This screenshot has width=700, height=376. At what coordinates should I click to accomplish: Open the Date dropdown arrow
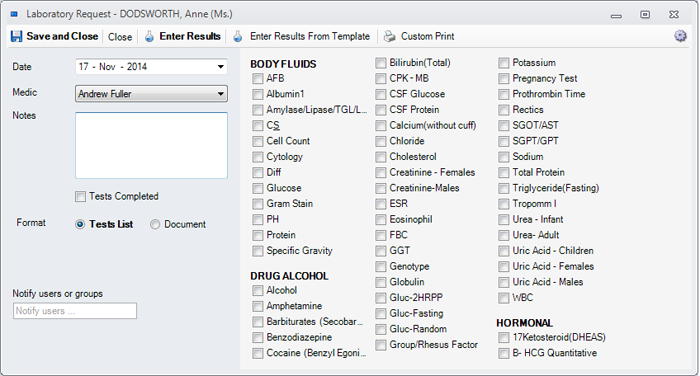(221, 67)
